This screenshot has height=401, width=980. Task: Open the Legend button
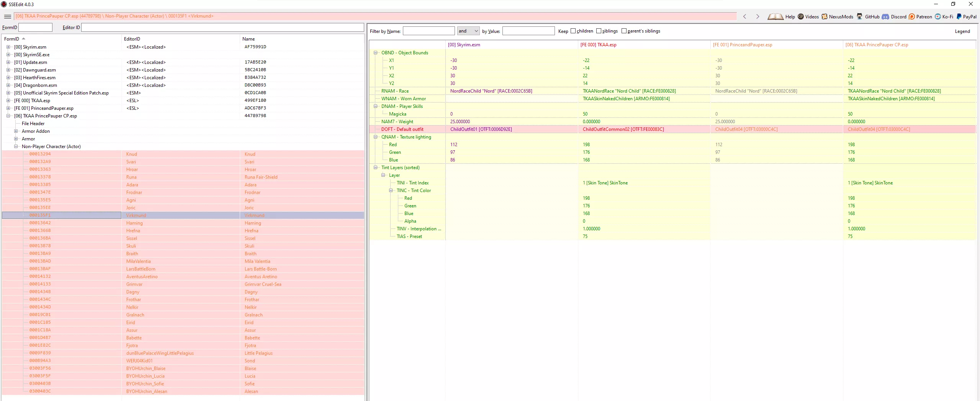click(x=962, y=31)
